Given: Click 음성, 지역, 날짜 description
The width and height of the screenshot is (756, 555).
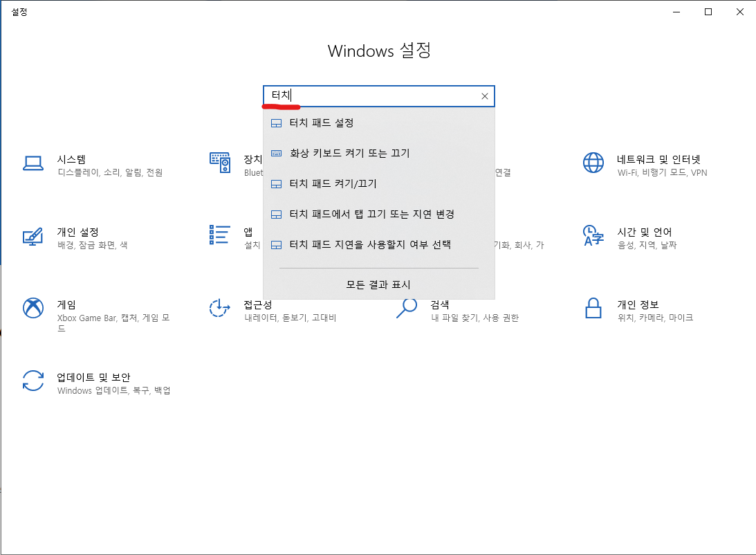Looking at the screenshot, I should [x=647, y=245].
